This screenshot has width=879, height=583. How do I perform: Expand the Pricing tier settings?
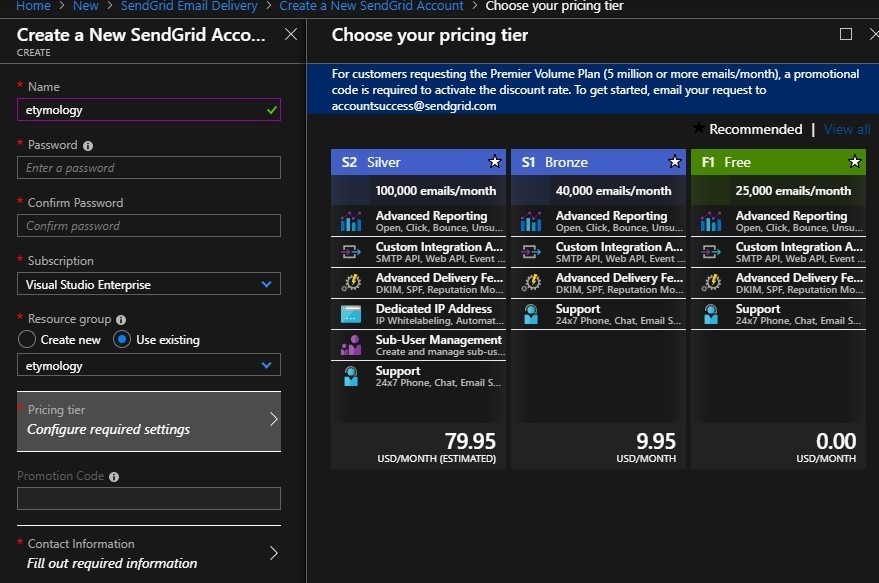pos(149,421)
